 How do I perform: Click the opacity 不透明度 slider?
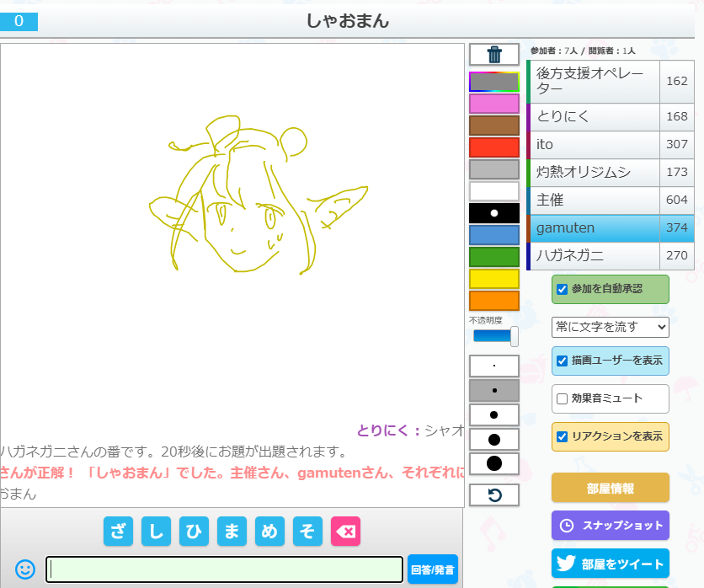coord(494,336)
